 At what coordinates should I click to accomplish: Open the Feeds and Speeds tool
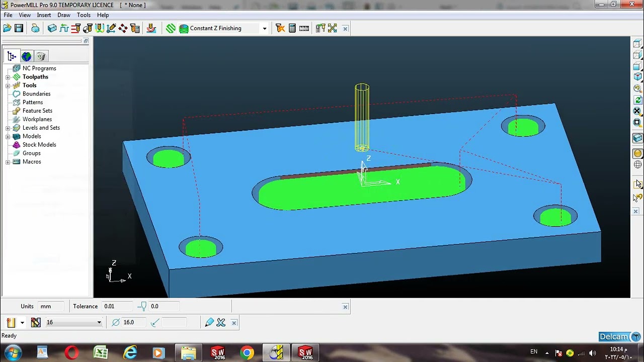[x=64, y=28]
